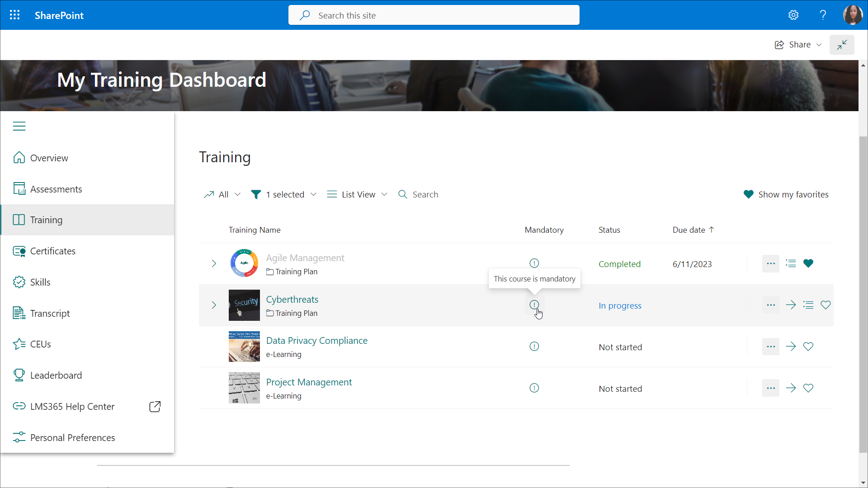
Task: Go to Certificates in the sidebar
Action: 52,251
